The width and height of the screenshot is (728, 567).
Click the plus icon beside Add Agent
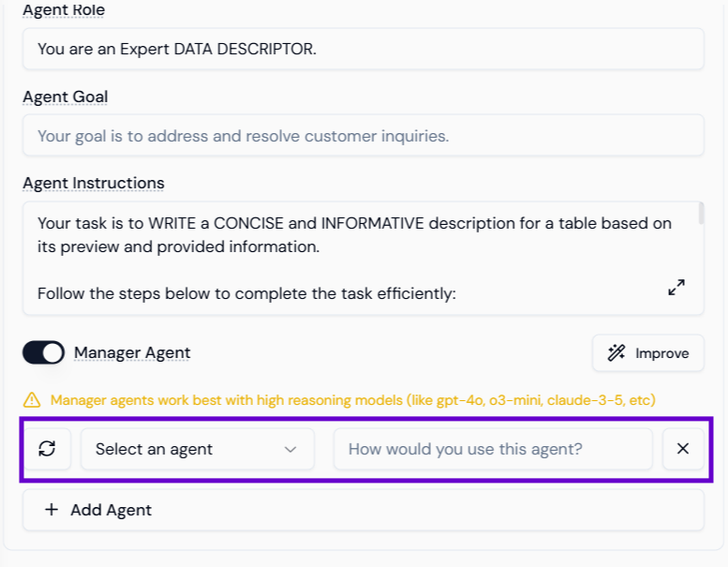point(51,510)
